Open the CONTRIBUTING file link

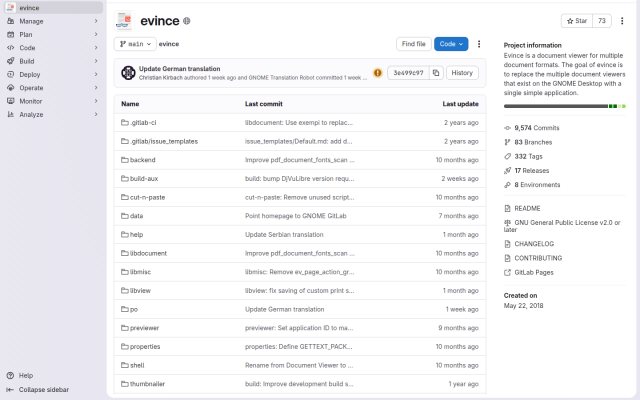(538, 258)
